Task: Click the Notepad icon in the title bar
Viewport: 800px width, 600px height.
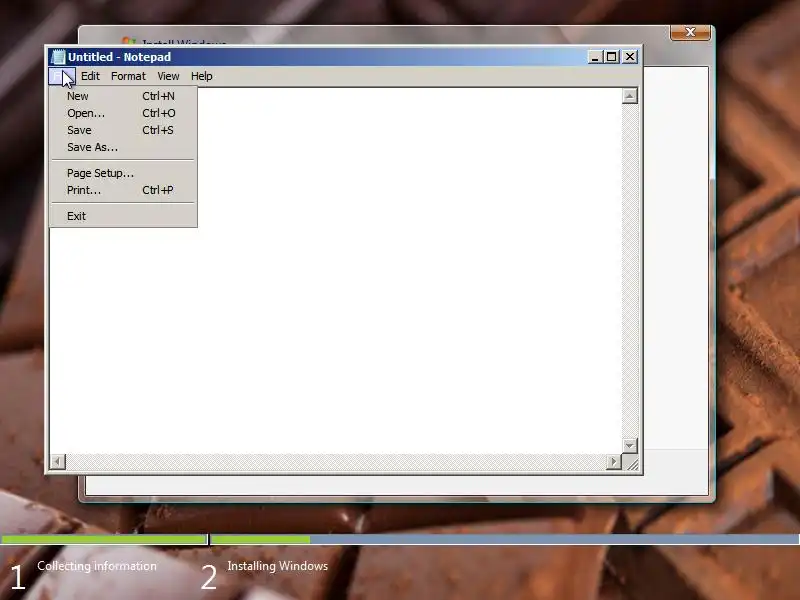Action: pyautogui.click(x=58, y=57)
